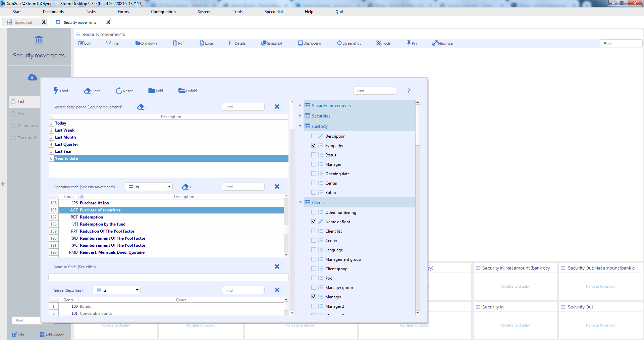Select the Pivot radio button
Screen dimensions: 644x341
[13, 113]
